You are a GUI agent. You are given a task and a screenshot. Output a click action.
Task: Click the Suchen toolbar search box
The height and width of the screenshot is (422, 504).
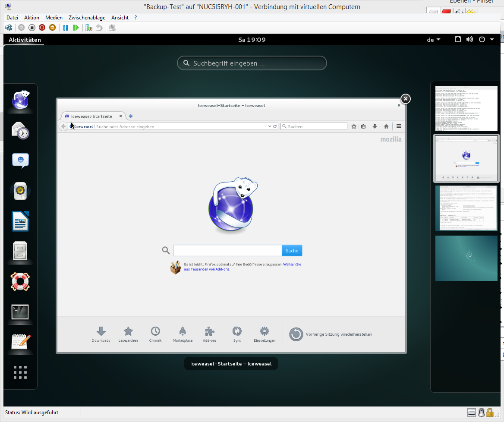pos(314,126)
